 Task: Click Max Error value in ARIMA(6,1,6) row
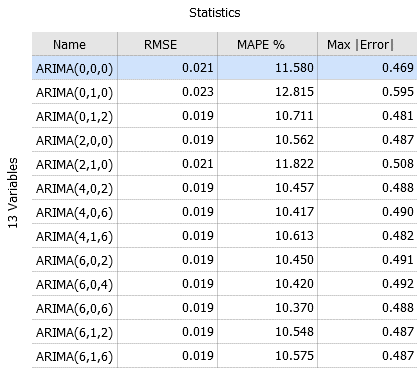click(398, 356)
